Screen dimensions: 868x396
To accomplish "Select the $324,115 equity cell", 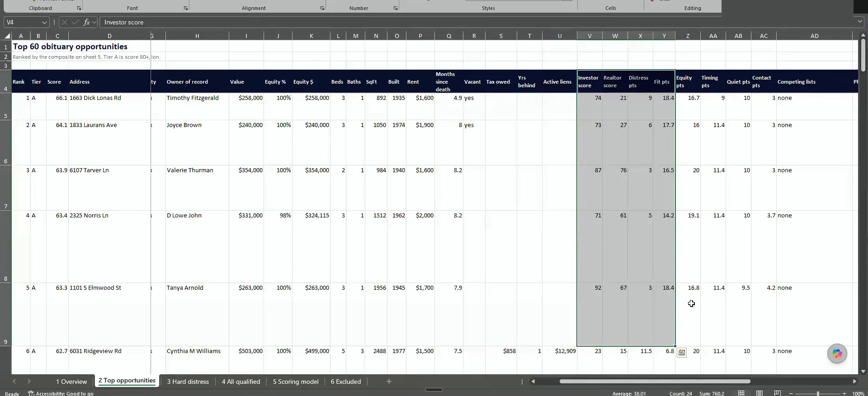I will click(311, 247).
